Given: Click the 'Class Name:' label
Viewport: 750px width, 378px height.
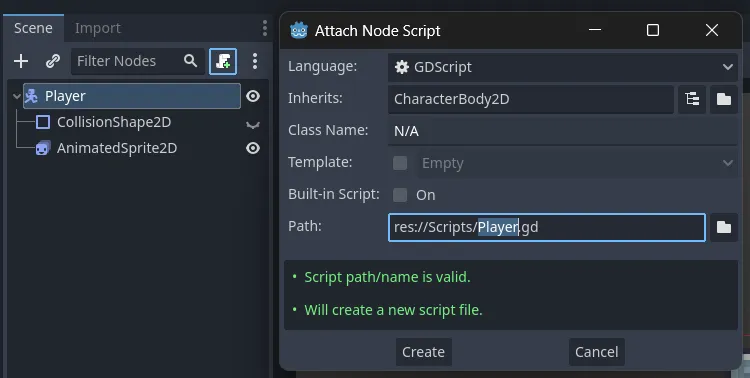Looking at the screenshot, I should (x=328, y=130).
